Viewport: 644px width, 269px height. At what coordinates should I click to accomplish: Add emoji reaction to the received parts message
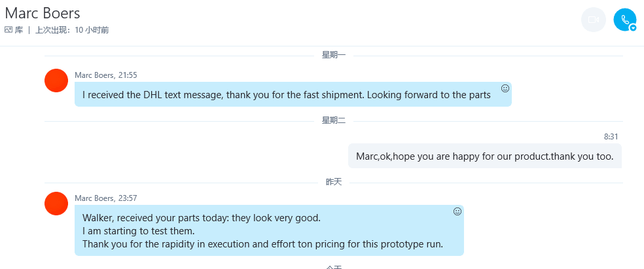457,211
